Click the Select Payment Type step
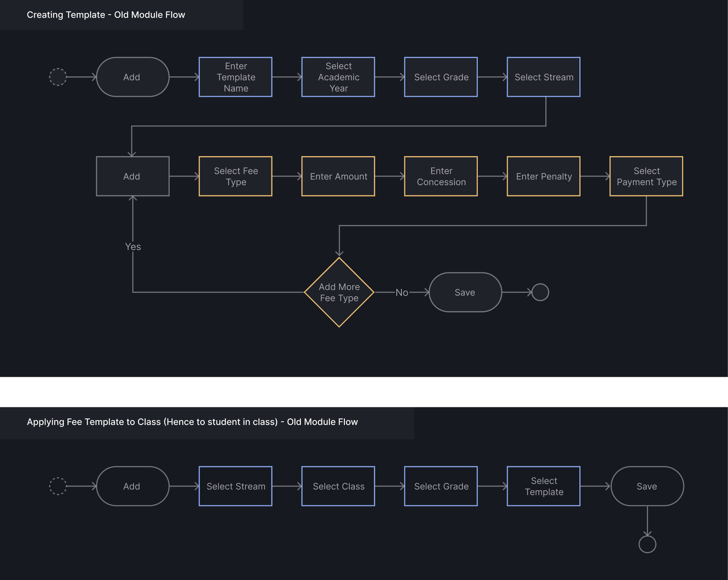 coord(647,176)
